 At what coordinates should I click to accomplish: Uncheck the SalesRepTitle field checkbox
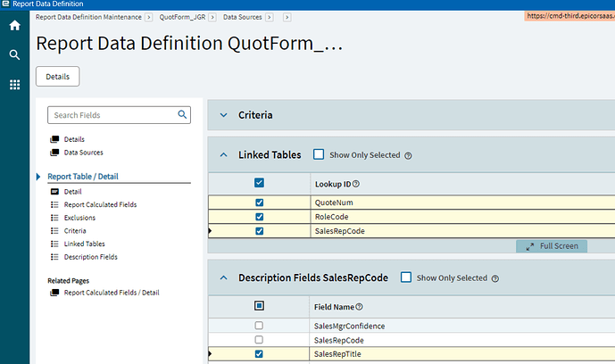tap(259, 354)
